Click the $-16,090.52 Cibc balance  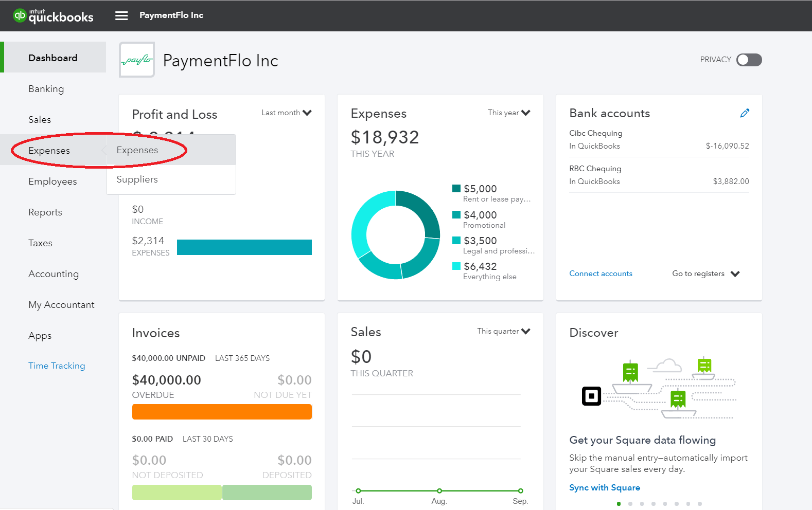[x=727, y=146]
